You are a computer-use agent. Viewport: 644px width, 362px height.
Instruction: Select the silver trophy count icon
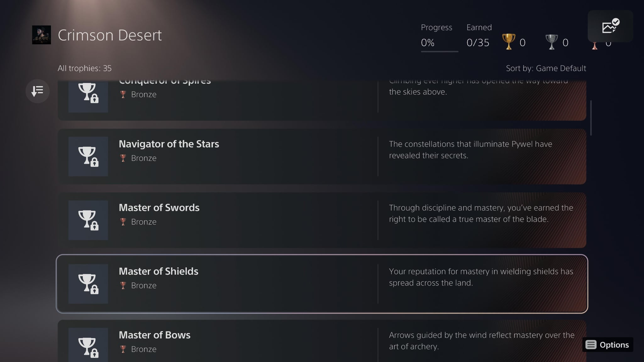551,42
